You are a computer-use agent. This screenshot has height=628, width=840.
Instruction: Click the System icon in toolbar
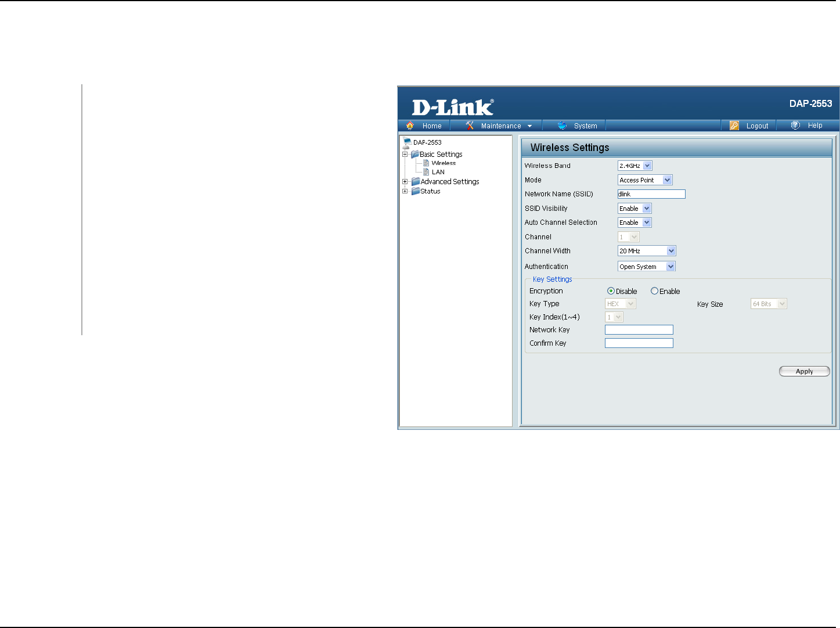tap(562, 125)
